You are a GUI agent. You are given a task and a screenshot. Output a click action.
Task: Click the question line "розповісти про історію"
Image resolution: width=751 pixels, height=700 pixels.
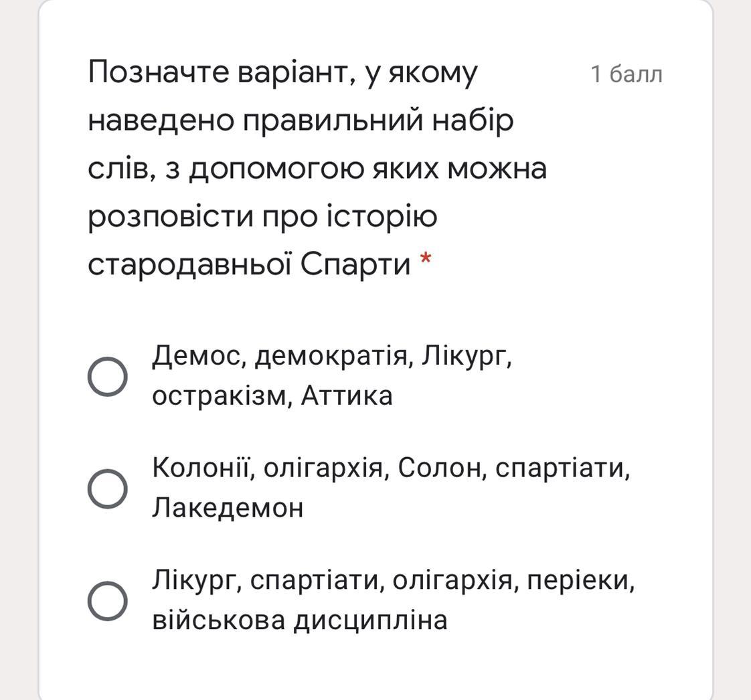(262, 216)
